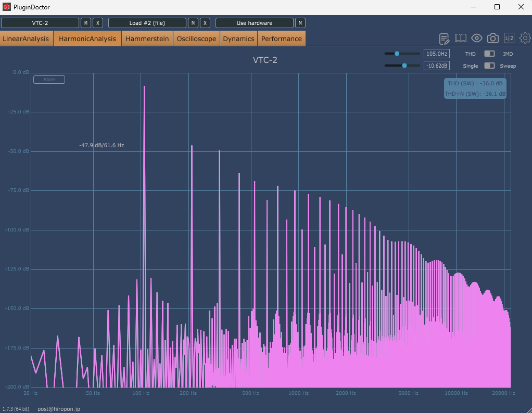Click the 1000 Hz axis label
This screenshot has height=413, width=532.
click(x=299, y=393)
